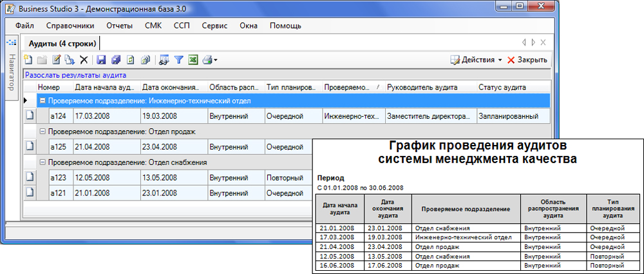Image resolution: width=644 pixels, height=274 pixels.
Task: Open the Справочники menu
Action: pos(70,26)
